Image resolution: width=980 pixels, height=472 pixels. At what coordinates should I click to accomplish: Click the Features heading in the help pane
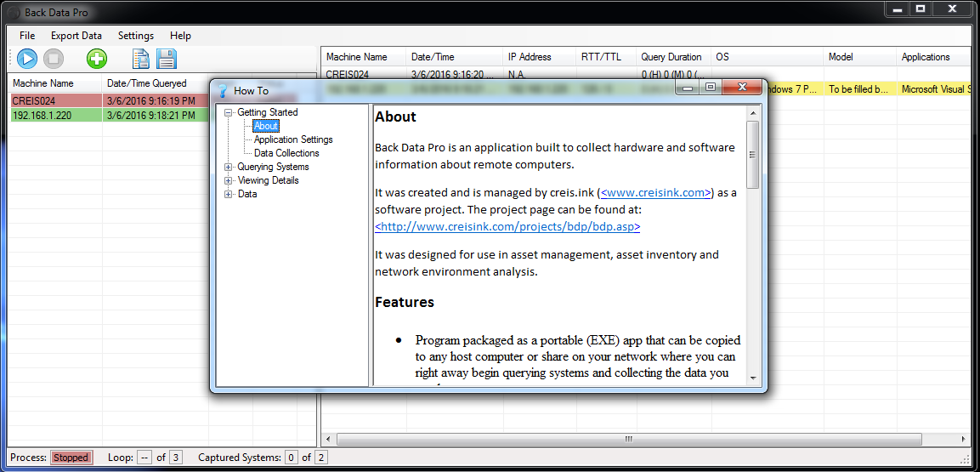[405, 302]
